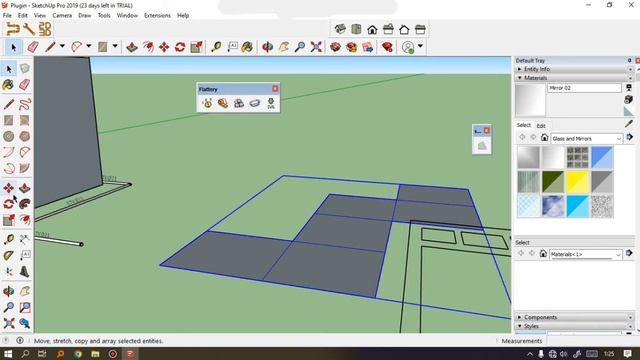The image size is (640, 360).
Task: Click the last Flattery toolbar icon
Action: point(271,103)
